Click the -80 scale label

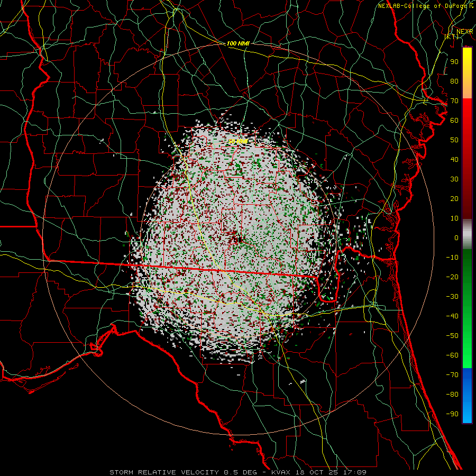pyautogui.click(x=452, y=395)
